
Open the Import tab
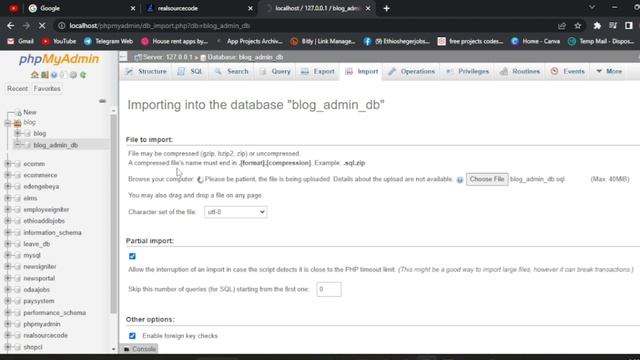(x=362, y=71)
